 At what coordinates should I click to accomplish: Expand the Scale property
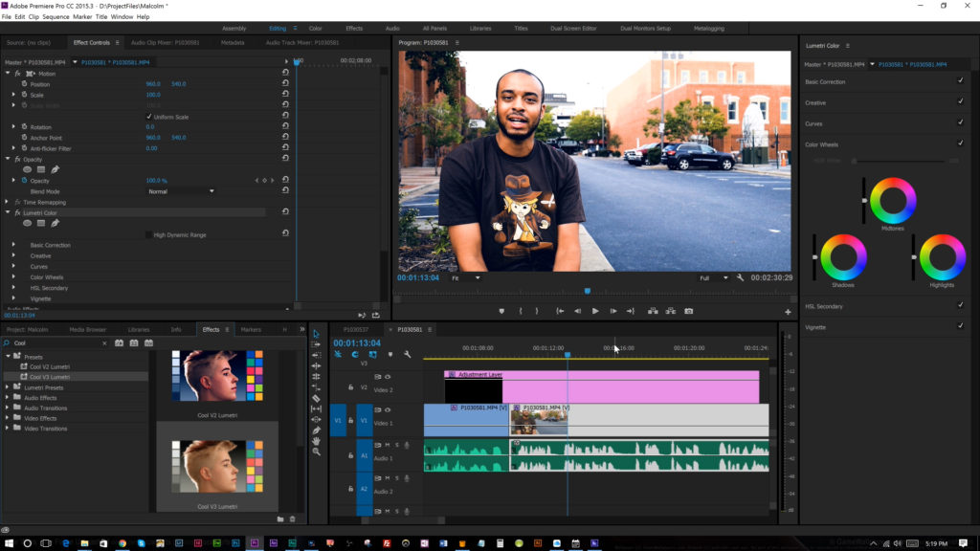coord(13,95)
